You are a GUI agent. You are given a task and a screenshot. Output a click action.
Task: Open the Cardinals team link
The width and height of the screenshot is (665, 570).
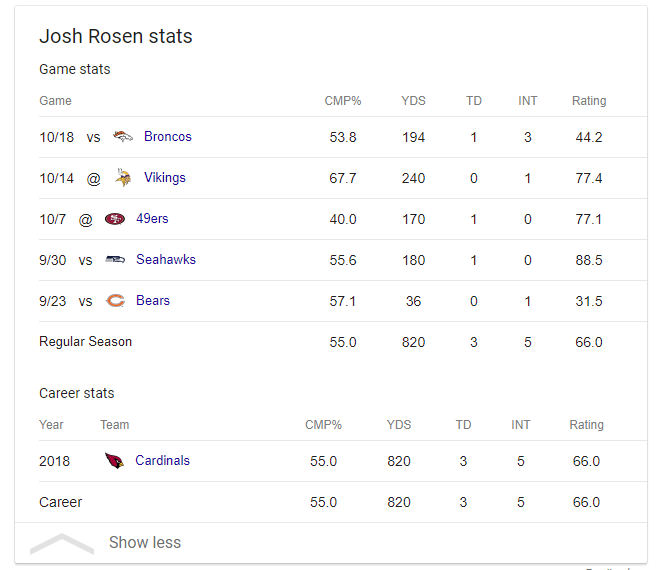162,461
